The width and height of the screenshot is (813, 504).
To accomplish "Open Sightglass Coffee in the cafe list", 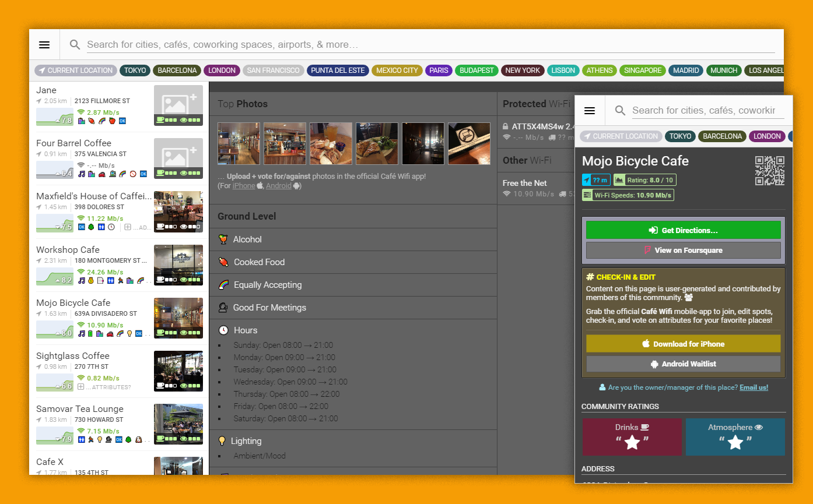I will click(119, 371).
